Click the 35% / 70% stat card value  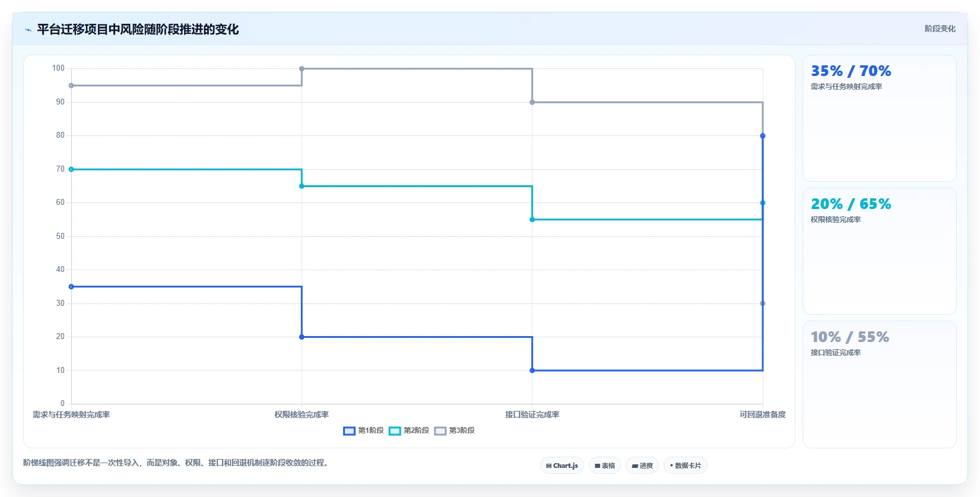tap(851, 71)
